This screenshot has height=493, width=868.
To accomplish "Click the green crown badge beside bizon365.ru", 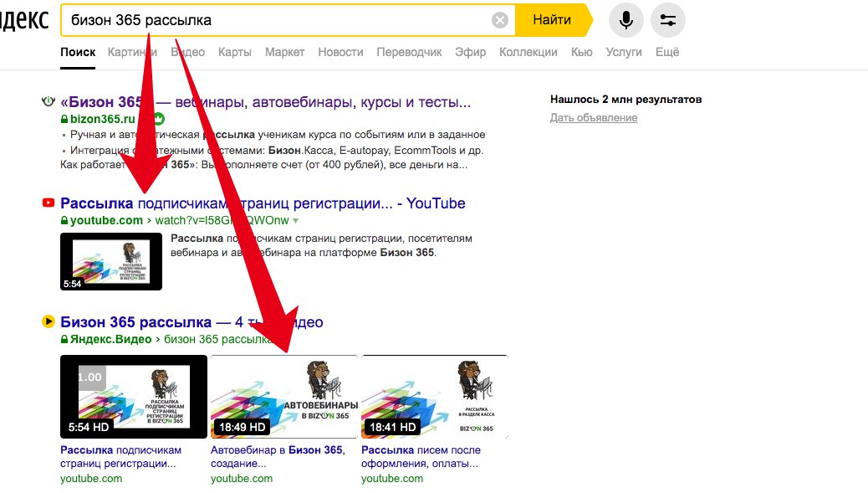I will pyautogui.click(x=159, y=119).
